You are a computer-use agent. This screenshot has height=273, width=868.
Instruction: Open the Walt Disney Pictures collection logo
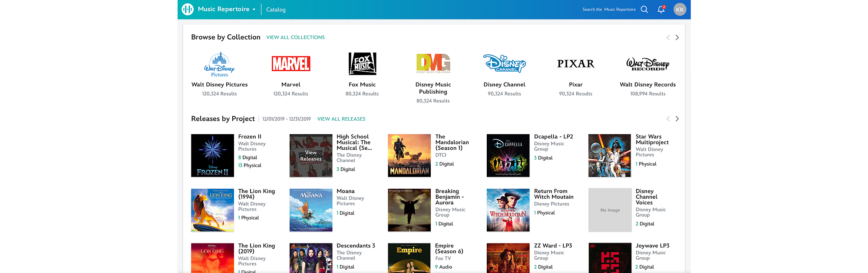pos(220,65)
